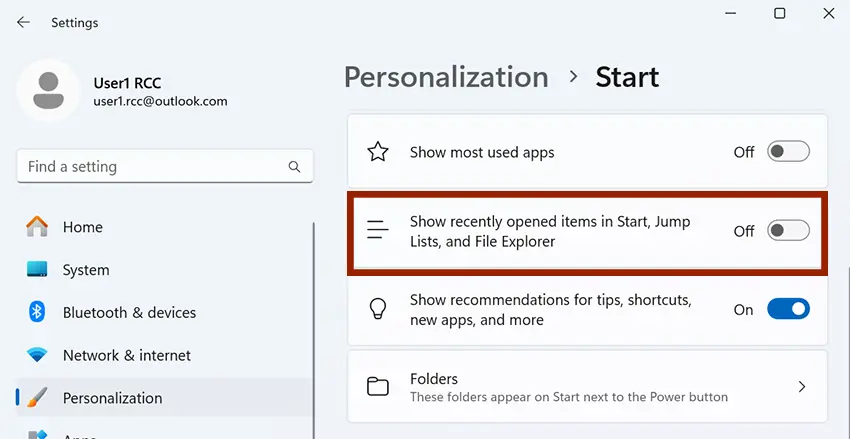Navigate to Personalization breadcrumb
Image resolution: width=850 pixels, height=439 pixels.
(x=446, y=77)
